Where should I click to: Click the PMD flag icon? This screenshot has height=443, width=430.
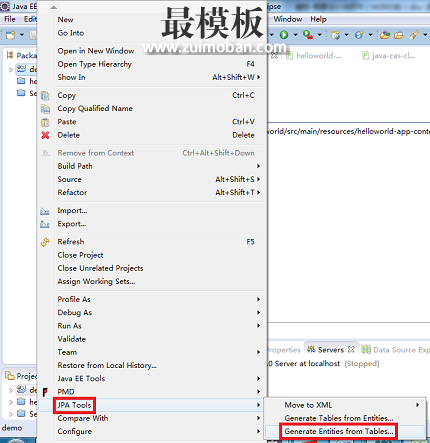[x=45, y=392]
